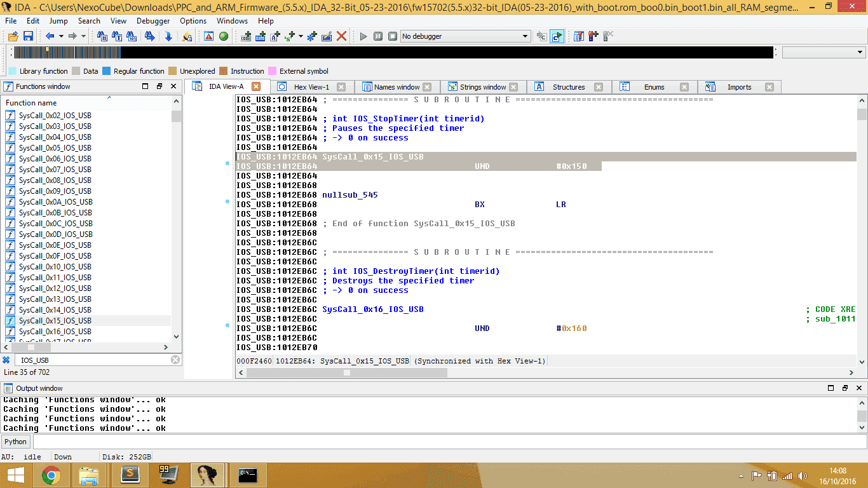Click the Library function color swatch

click(x=13, y=71)
